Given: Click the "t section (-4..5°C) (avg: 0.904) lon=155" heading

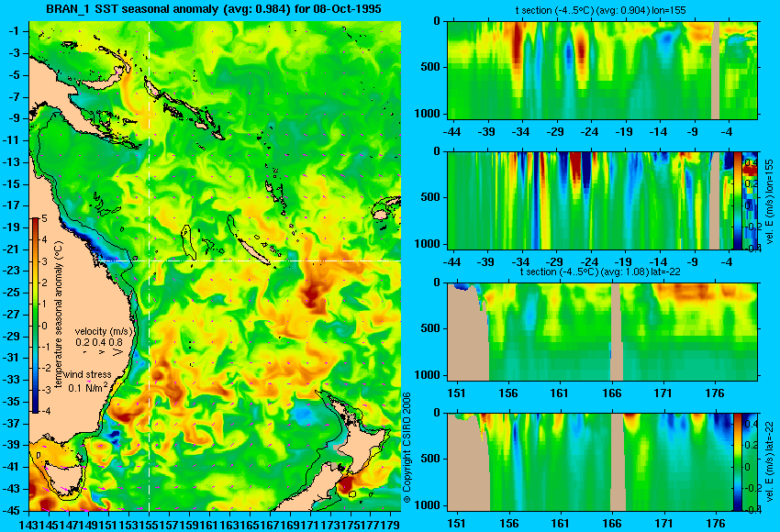Looking at the screenshot, I should (600, 10).
